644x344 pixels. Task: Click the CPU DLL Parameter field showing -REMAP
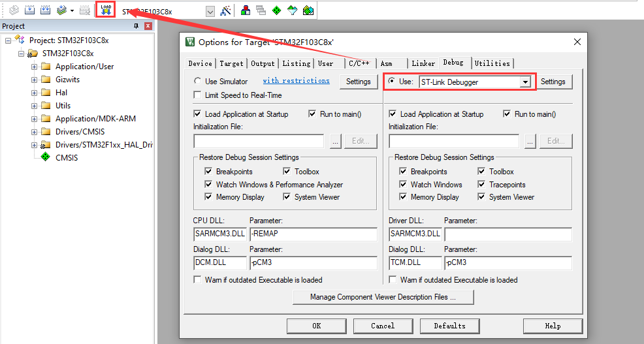click(314, 234)
